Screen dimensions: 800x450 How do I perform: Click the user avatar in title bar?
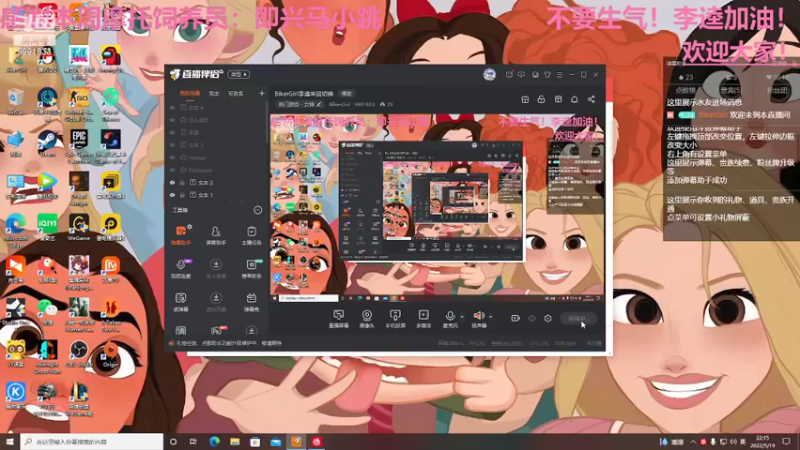(x=489, y=74)
